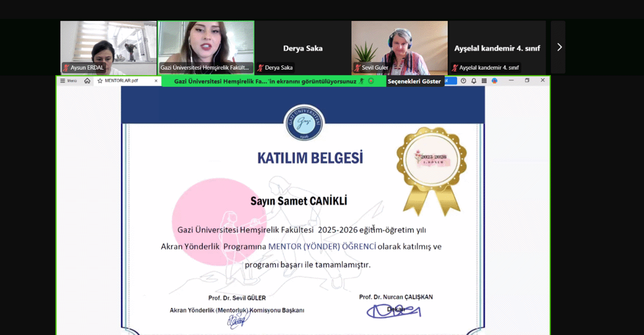The height and width of the screenshot is (335, 644).
Task: Select the MENTORLAR.pdf tab
Action: click(127, 81)
